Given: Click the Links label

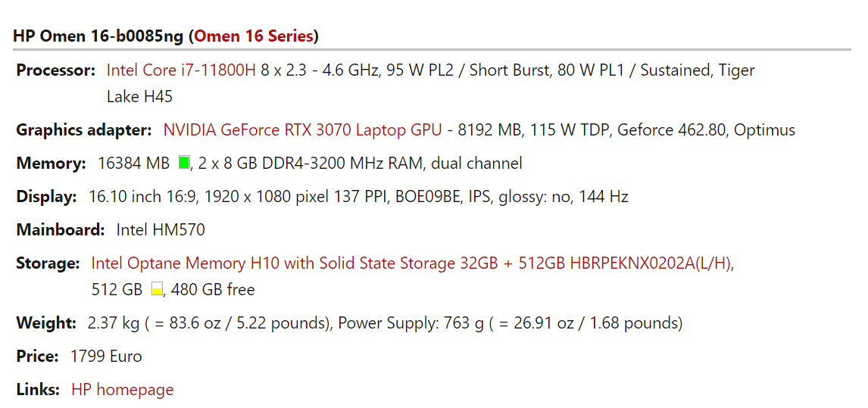Looking at the screenshot, I should pos(38,389).
